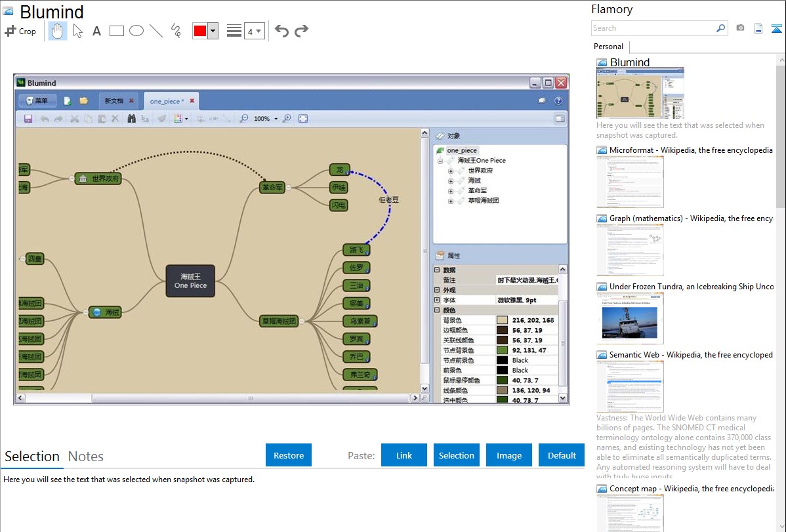
Task: Click the redo arrow
Action: (301, 31)
